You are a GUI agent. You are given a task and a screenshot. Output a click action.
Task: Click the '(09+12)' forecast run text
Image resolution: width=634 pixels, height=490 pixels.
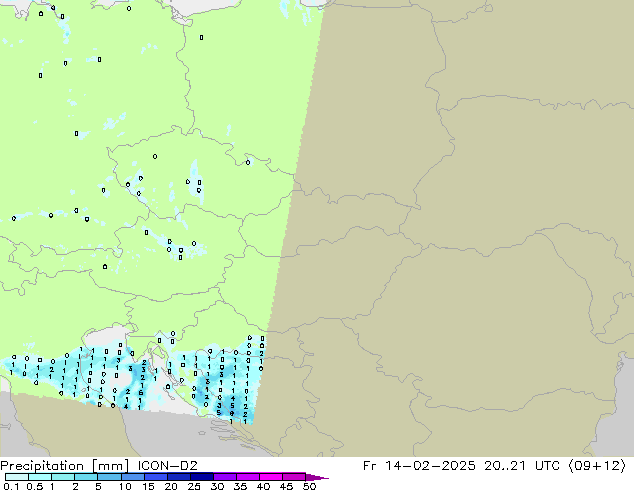coord(598,466)
